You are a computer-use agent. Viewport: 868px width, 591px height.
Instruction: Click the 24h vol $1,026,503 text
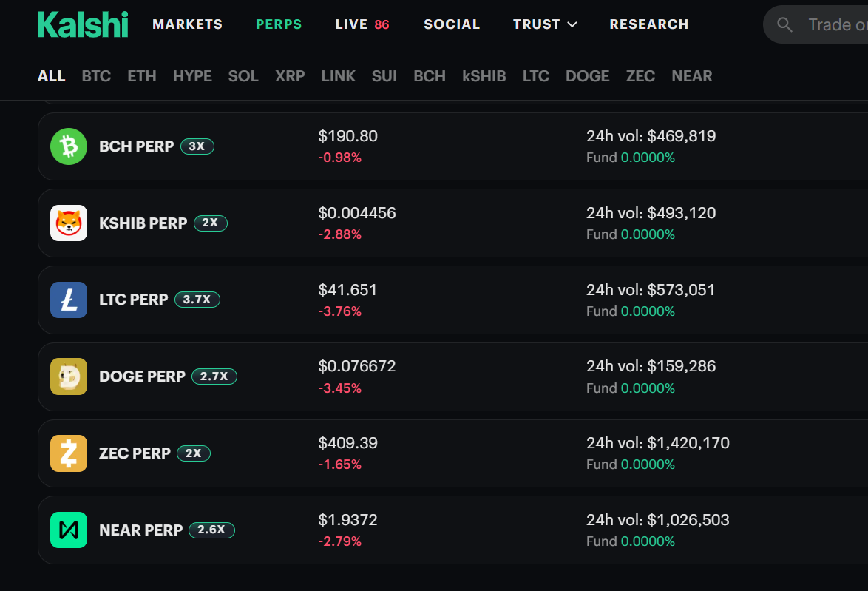[x=657, y=520]
